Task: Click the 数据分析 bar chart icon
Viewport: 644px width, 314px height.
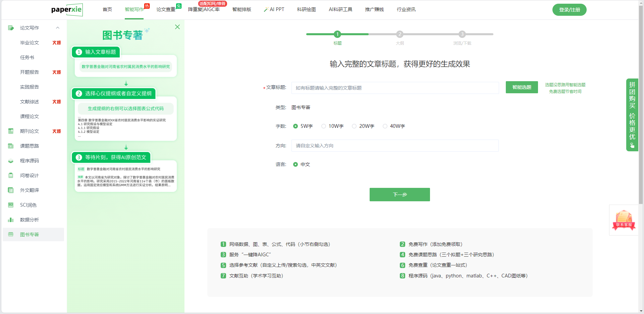Action: pyautogui.click(x=11, y=220)
